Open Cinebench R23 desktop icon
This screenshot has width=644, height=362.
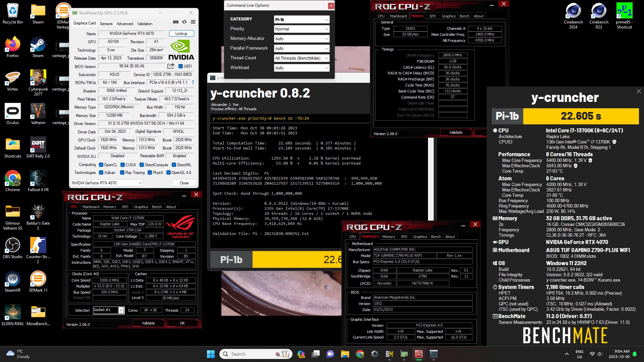coord(599,16)
